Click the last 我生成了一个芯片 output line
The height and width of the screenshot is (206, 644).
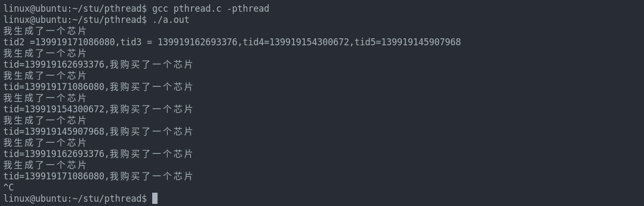point(45,165)
